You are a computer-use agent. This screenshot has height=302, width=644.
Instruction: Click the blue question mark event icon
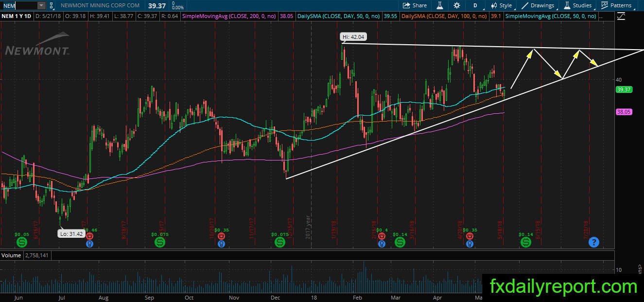[593, 242]
